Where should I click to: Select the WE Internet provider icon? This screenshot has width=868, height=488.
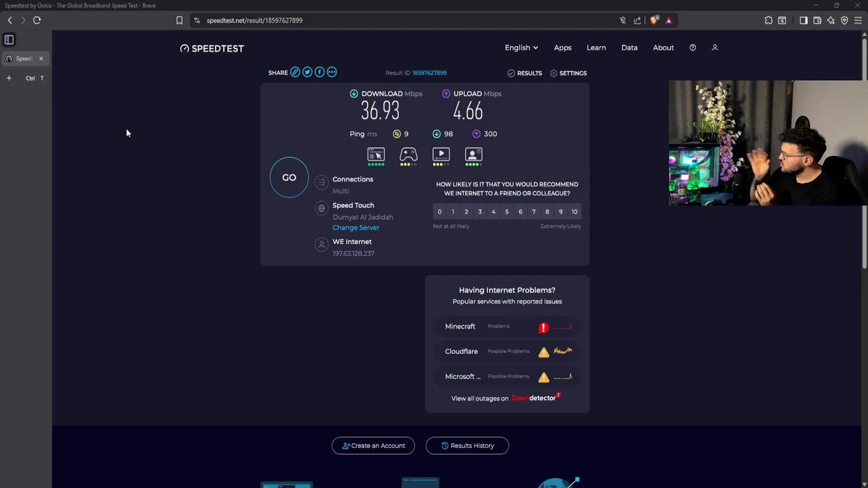coord(321,245)
